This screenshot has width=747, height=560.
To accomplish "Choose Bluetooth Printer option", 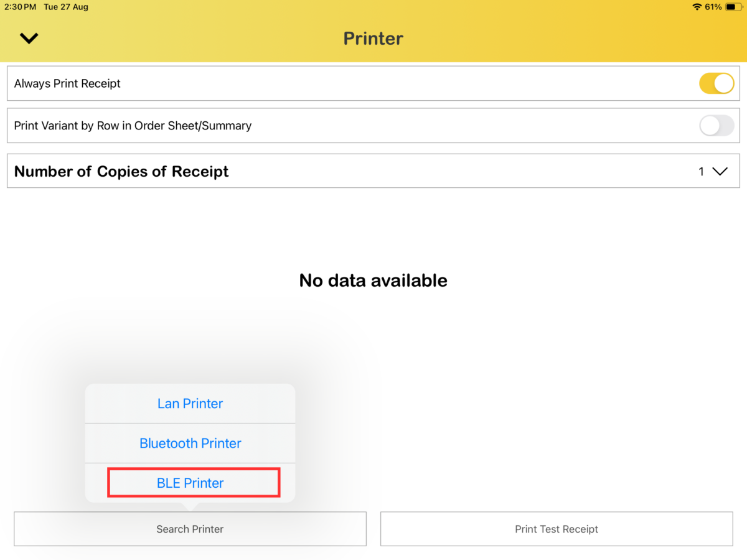I will point(190,443).
